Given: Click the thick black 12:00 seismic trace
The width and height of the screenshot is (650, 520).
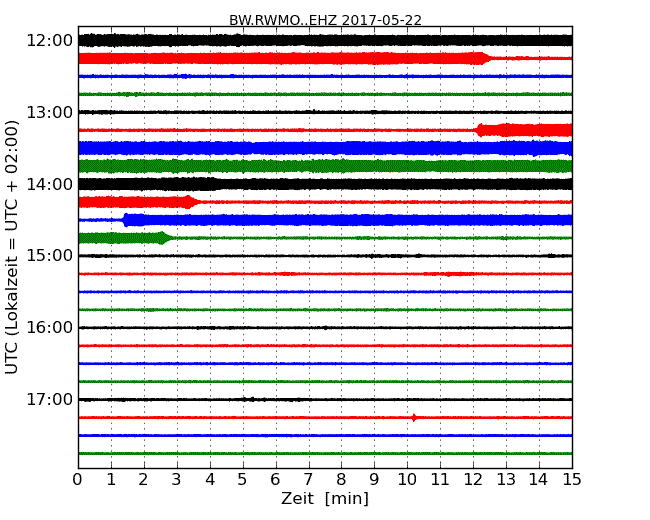Looking at the screenshot, I should click(325, 41).
